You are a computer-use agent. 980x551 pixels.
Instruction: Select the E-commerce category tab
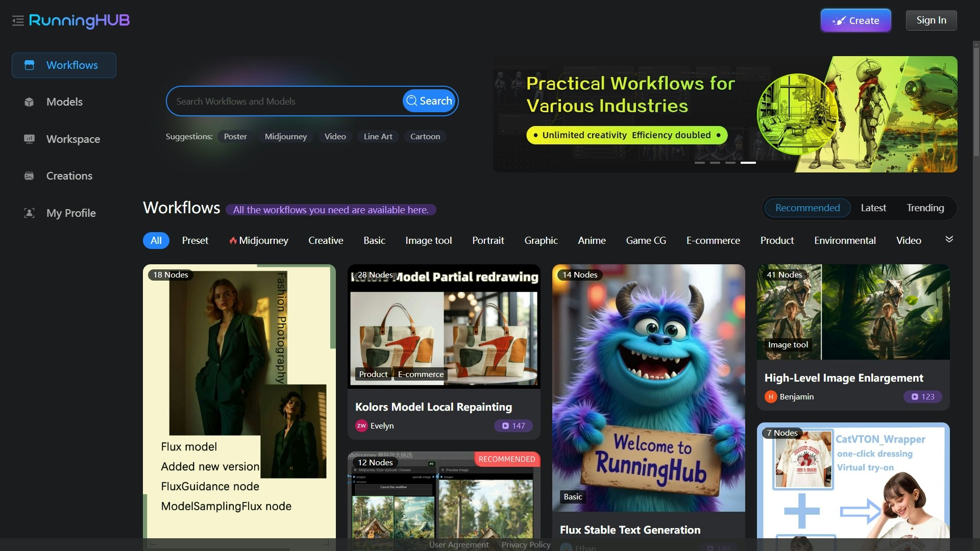tap(713, 241)
